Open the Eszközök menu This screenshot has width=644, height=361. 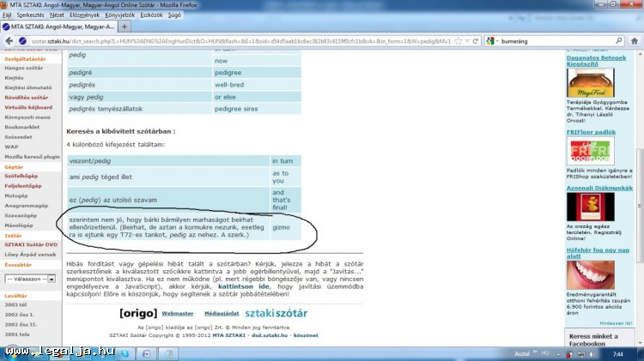[152, 15]
